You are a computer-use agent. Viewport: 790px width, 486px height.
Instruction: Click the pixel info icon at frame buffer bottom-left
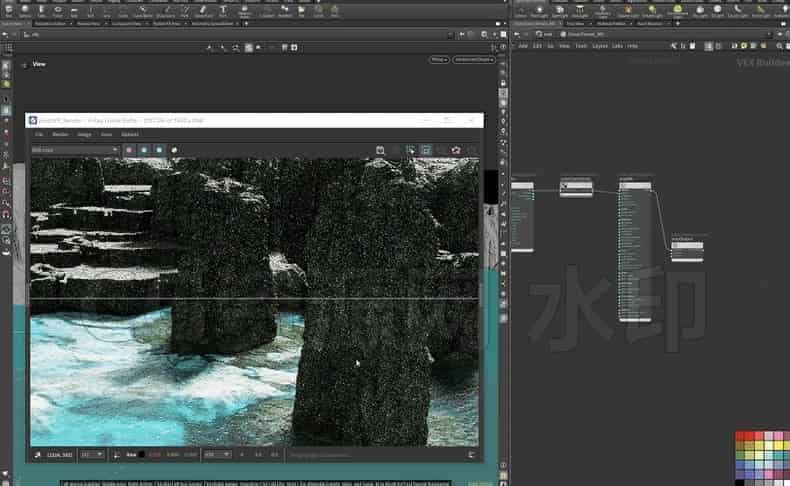point(37,454)
